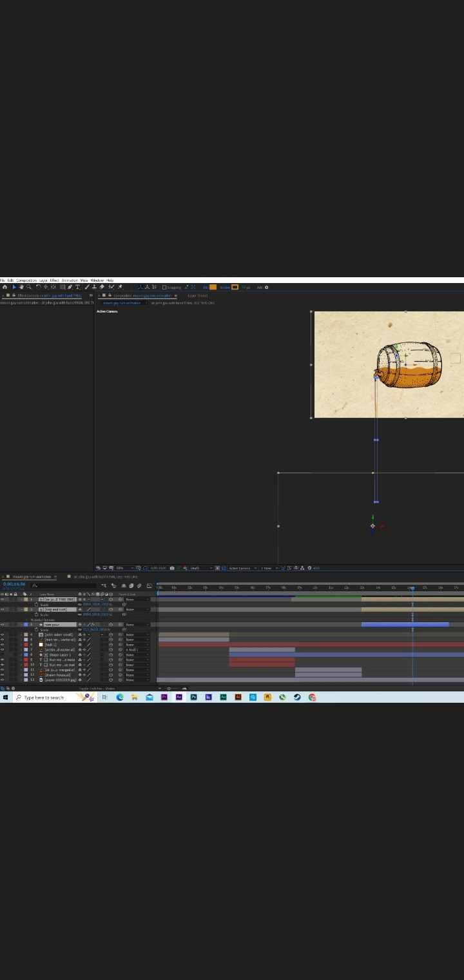Open the Effect Controls panel tab
The width and height of the screenshot is (464, 980).
(49, 295)
